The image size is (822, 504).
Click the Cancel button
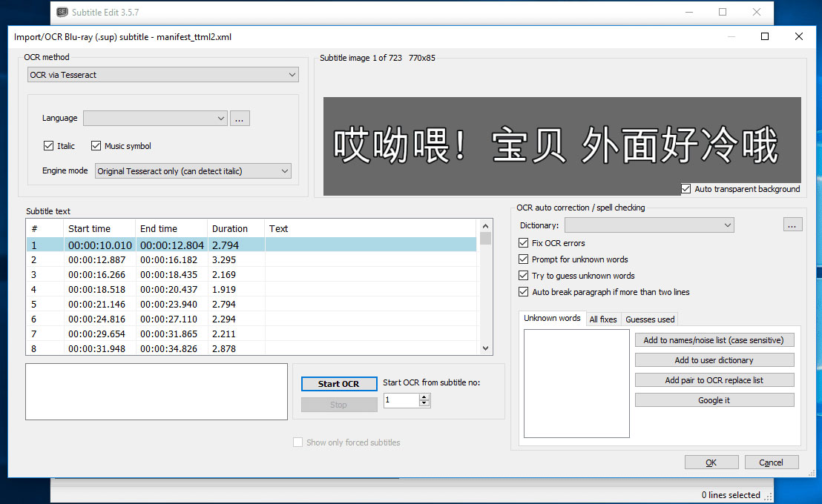771,462
